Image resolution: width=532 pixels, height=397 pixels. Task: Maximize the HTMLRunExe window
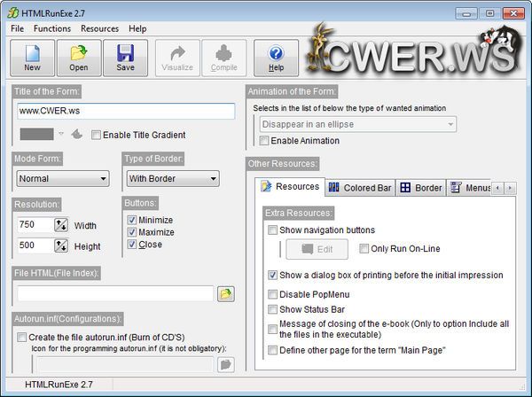pos(490,13)
